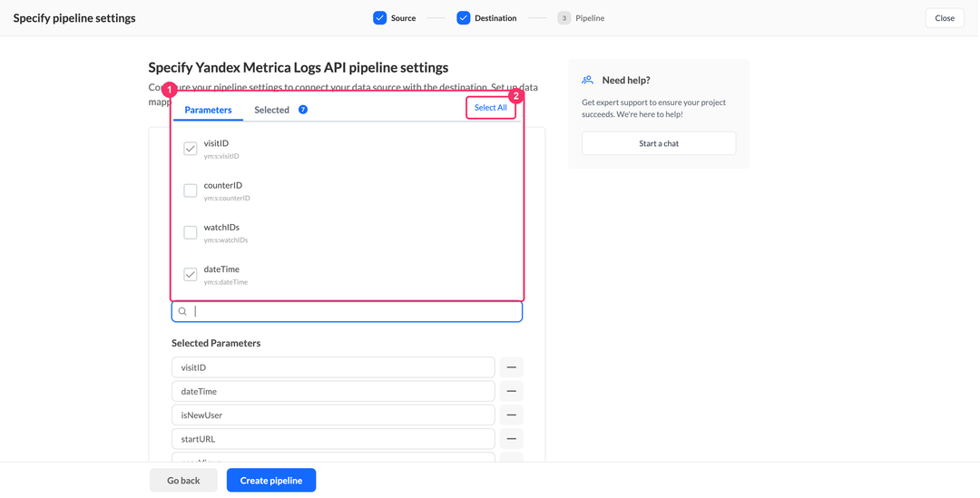Remove visitID with its minus button
980x498 pixels.
tap(511, 367)
